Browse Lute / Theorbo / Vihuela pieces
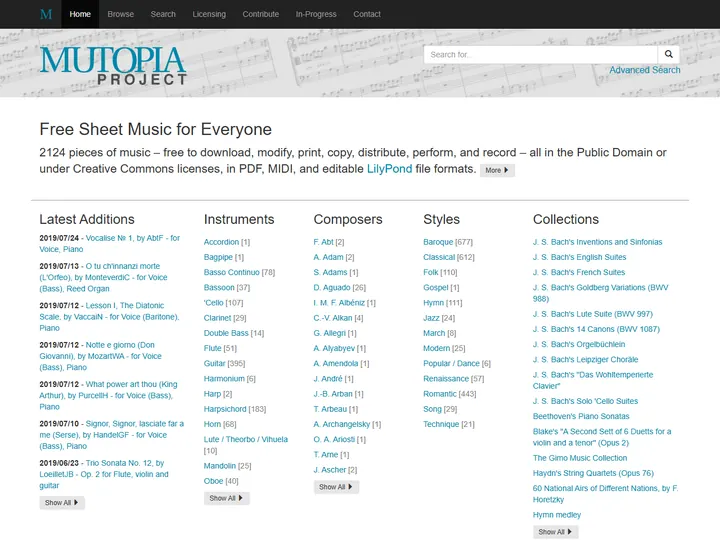The image size is (720, 540). pos(246,439)
